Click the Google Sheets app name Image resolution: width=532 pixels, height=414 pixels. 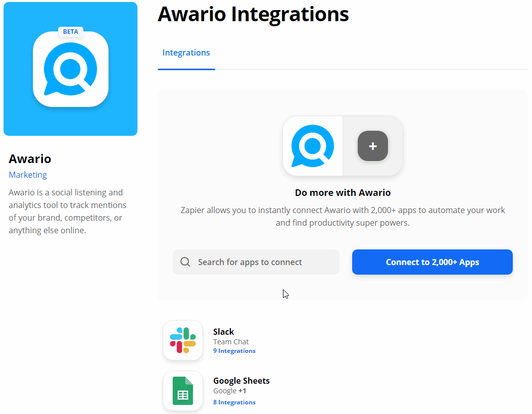pos(241,381)
